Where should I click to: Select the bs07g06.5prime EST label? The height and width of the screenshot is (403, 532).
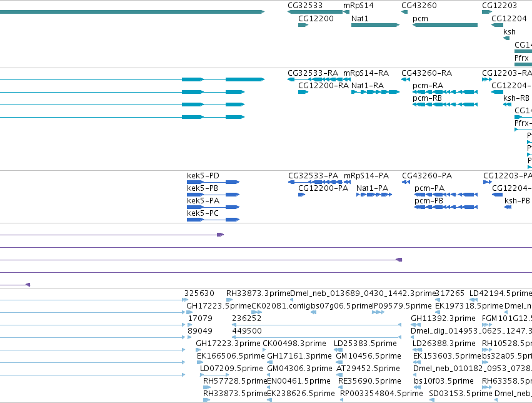point(342,306)
